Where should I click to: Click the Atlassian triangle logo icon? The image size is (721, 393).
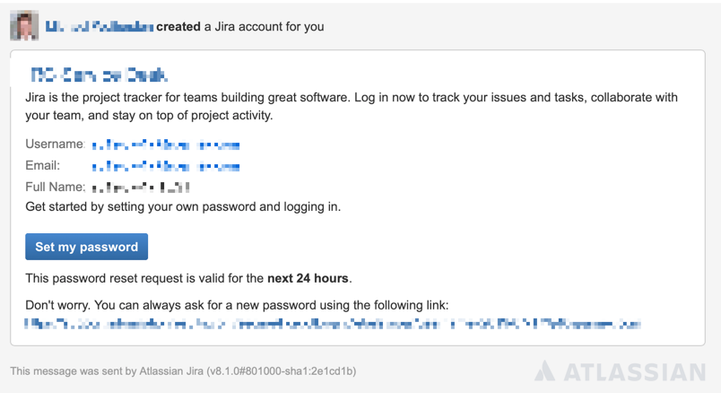coord(545,371)
